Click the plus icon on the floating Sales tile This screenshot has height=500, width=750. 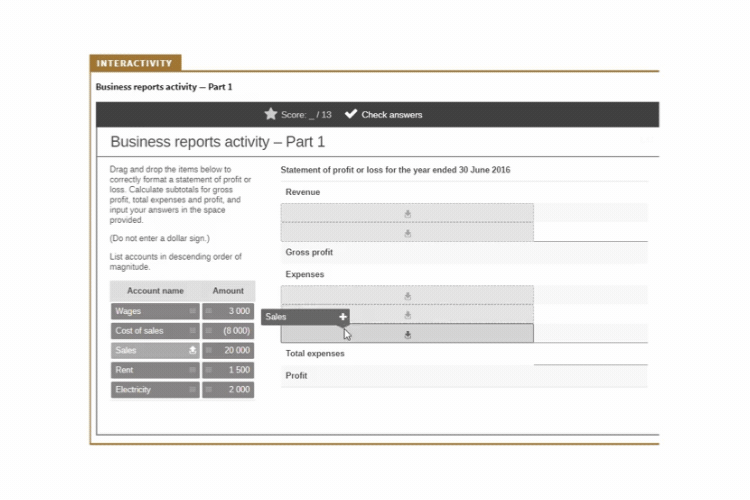[342, 317]
